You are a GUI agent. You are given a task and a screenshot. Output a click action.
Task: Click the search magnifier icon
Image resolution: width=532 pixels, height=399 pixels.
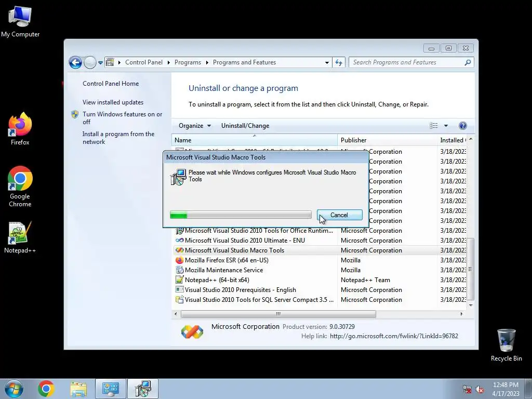[468, 62]
